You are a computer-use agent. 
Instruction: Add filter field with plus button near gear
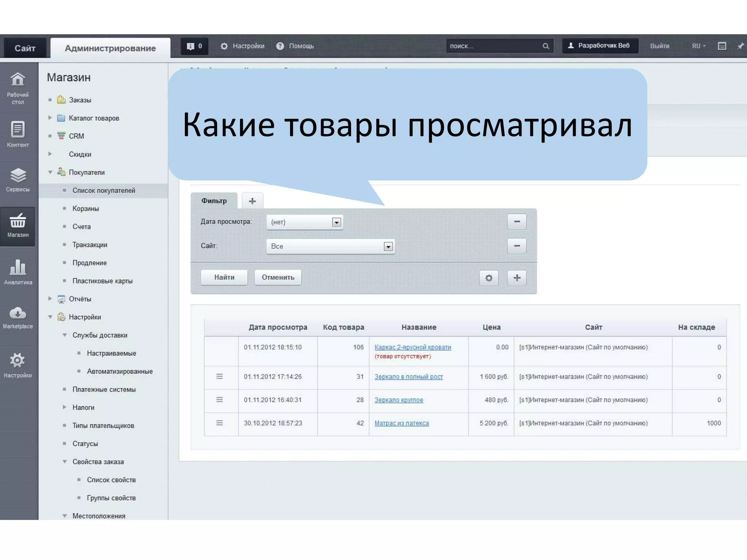coord(517,278)
